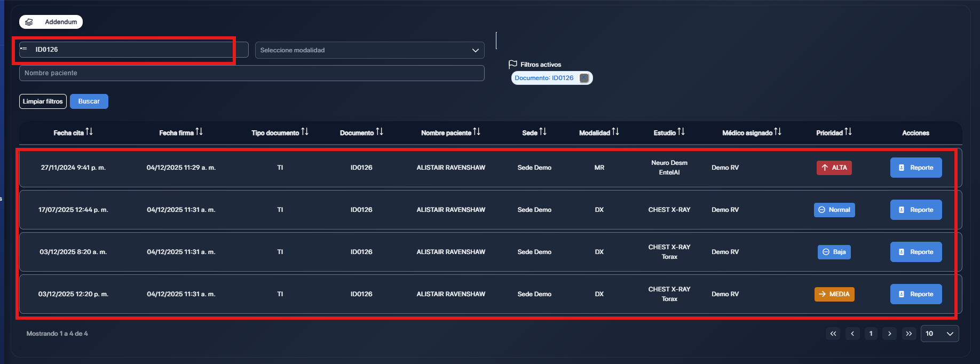Sort table by Médico asignado arrows
980x364 pixels.
778,132
